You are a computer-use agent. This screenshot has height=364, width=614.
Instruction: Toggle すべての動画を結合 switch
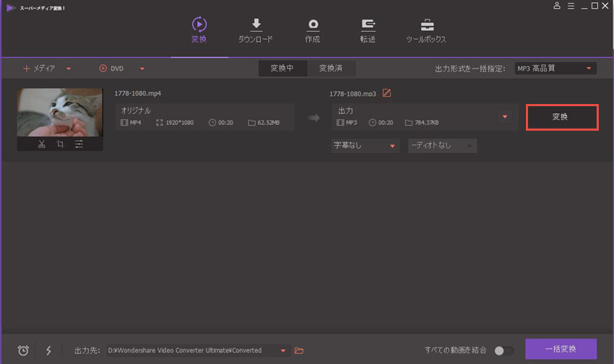tap(503, 351)
